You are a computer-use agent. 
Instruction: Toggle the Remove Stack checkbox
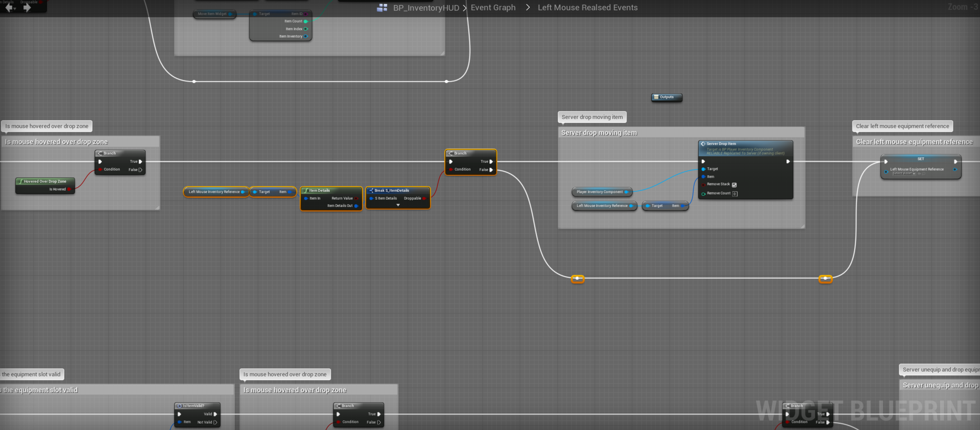(734, 185)
